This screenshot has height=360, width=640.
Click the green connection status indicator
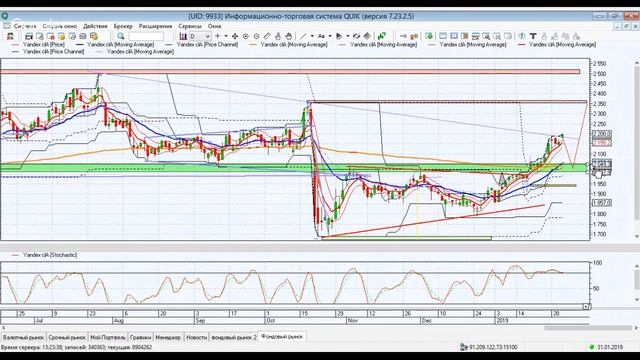591,347
